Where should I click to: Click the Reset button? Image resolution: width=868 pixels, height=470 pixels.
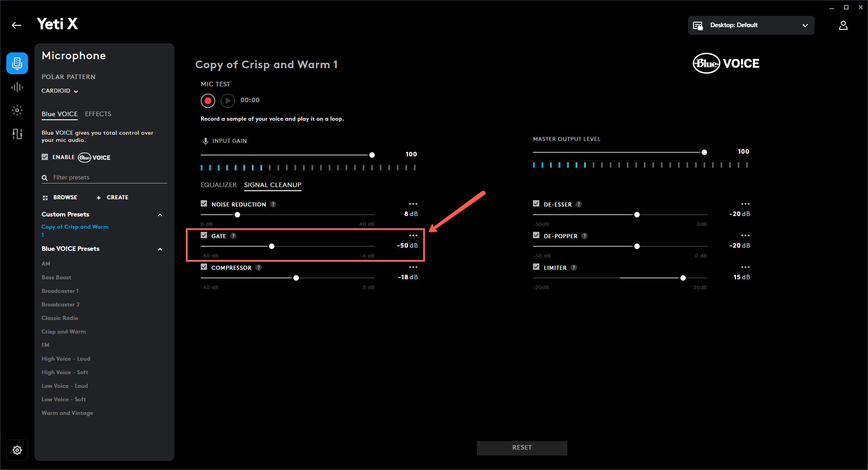coord(522,448)
